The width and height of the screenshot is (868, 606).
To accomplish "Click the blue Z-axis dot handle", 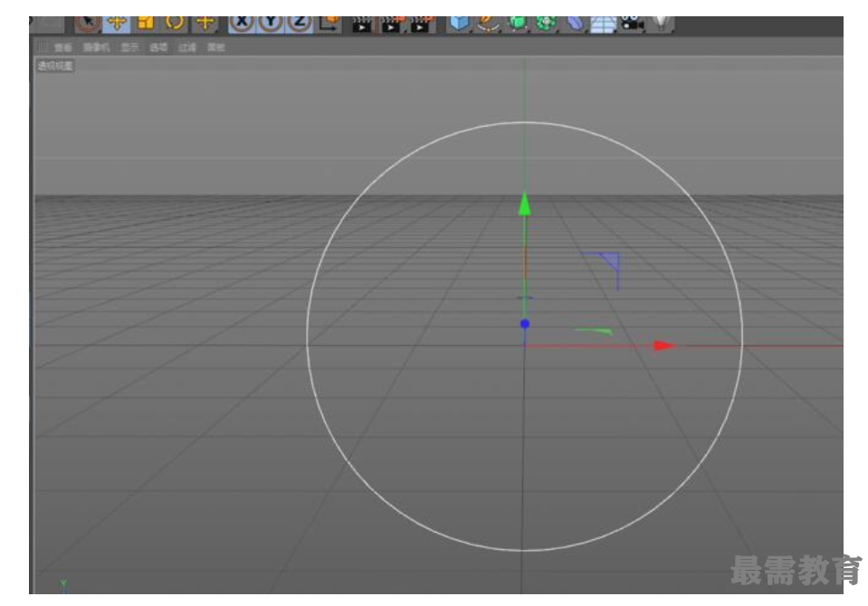I will coord(525,324).
